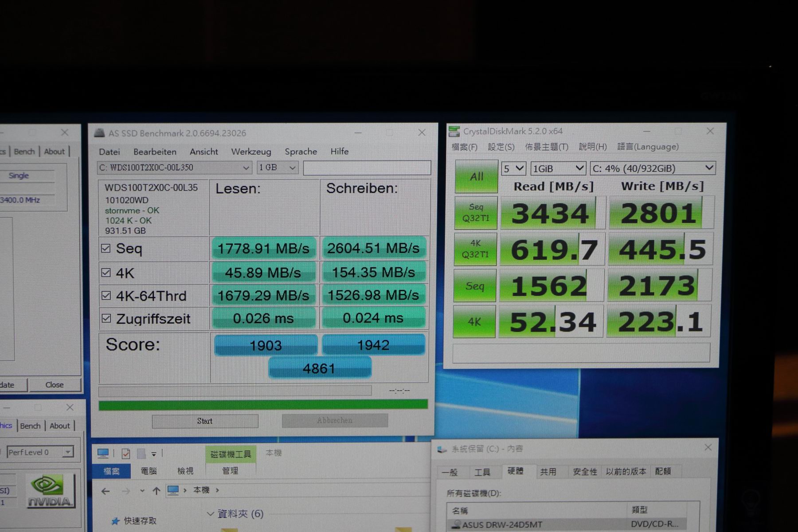Click the Properties checkmark icon in Explorer's toolbar
The width and height of the screenshot is (798, 532).
tap(126, 454)
